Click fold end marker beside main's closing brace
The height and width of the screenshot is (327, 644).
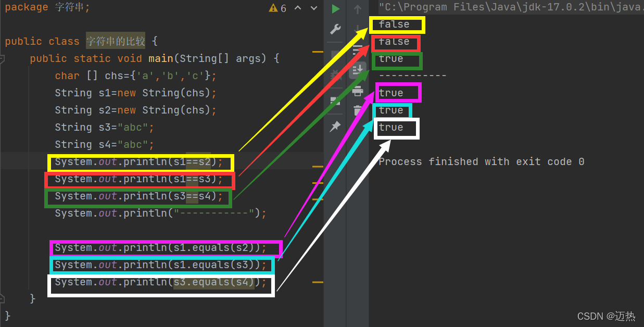click(x=2, y=299)
